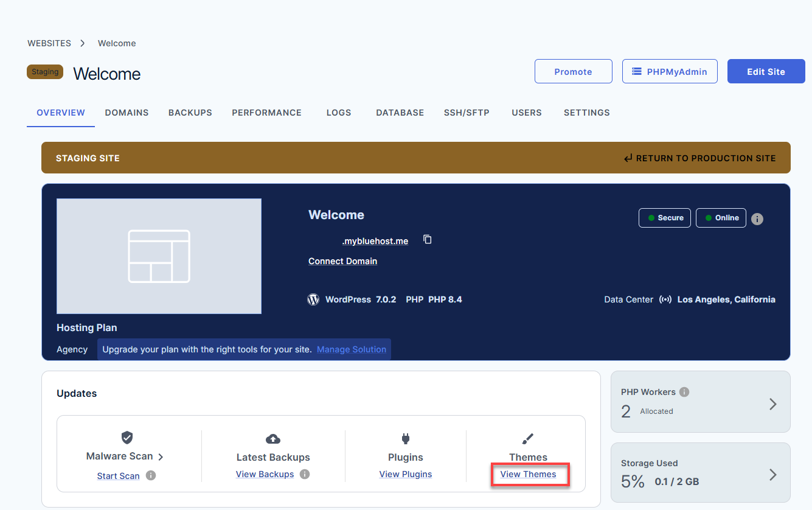Viewport: 812px width, 510px height.
Task: Click the Secure status badge
Action: [x=665, y=218]
